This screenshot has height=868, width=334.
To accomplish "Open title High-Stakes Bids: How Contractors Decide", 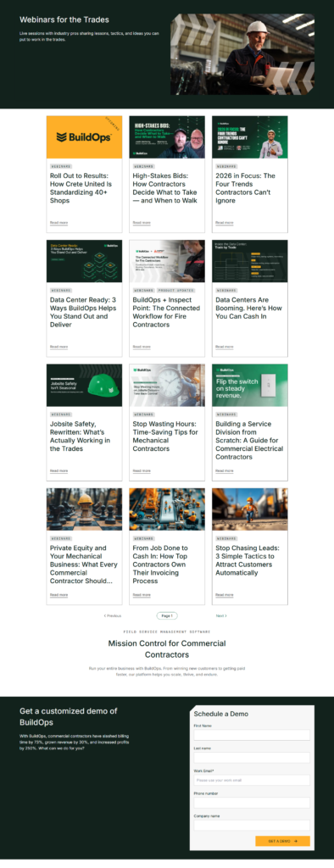I will point(165,188).
